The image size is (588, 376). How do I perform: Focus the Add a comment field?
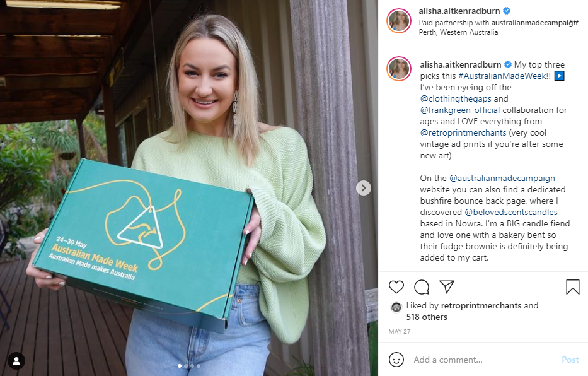pos(484,360)
